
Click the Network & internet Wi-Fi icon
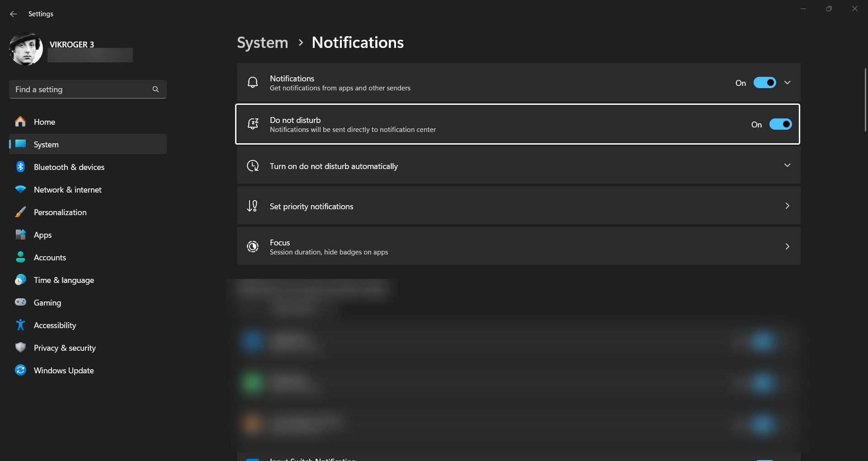click(20, 190)
